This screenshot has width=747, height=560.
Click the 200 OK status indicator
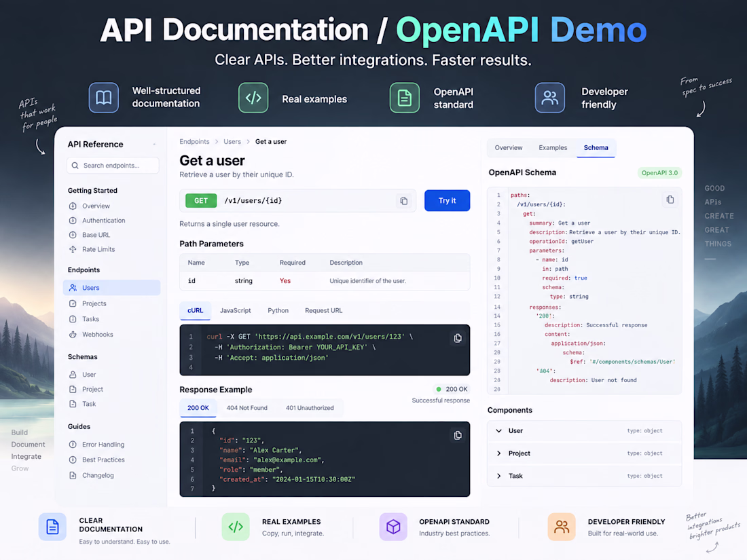pyautogui.click(x=452, y=389)
